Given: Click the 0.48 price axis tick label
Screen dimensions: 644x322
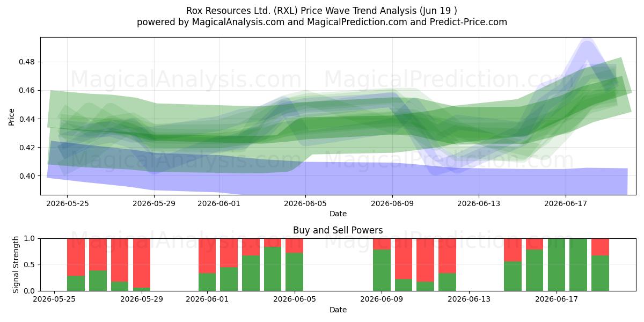Looking at the screenshot, I should 27,62.
